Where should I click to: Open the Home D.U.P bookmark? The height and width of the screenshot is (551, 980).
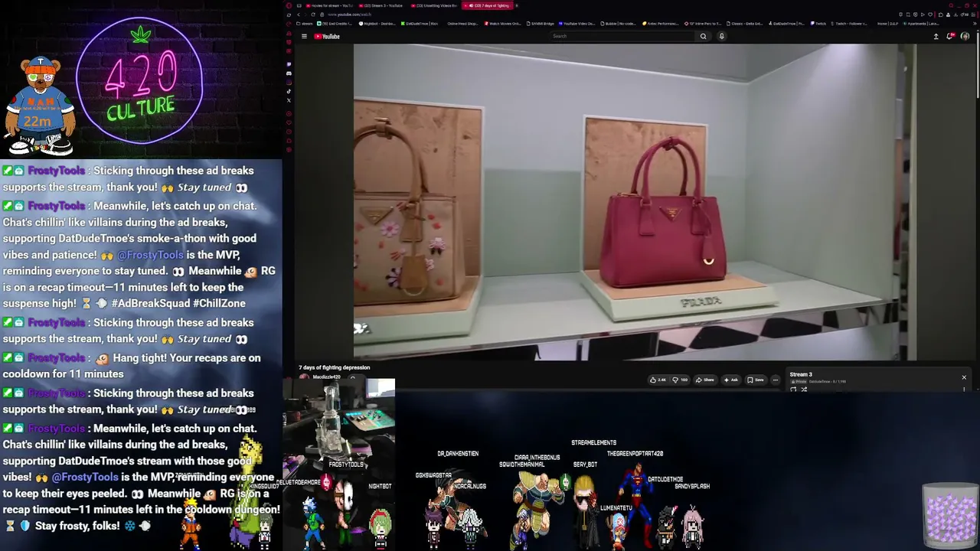pyautogui.click(x=888, y=24)
